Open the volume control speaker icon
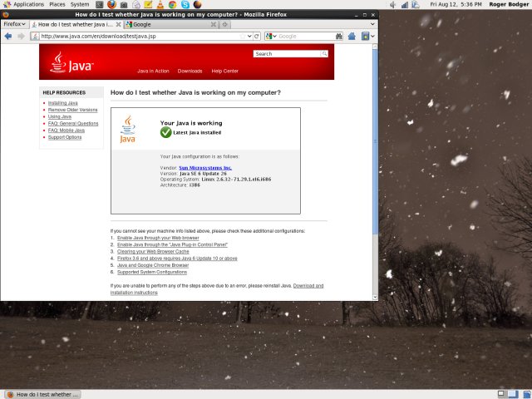Image resolution: width=532 pixels, height=399 pixels. pos(393,4)
